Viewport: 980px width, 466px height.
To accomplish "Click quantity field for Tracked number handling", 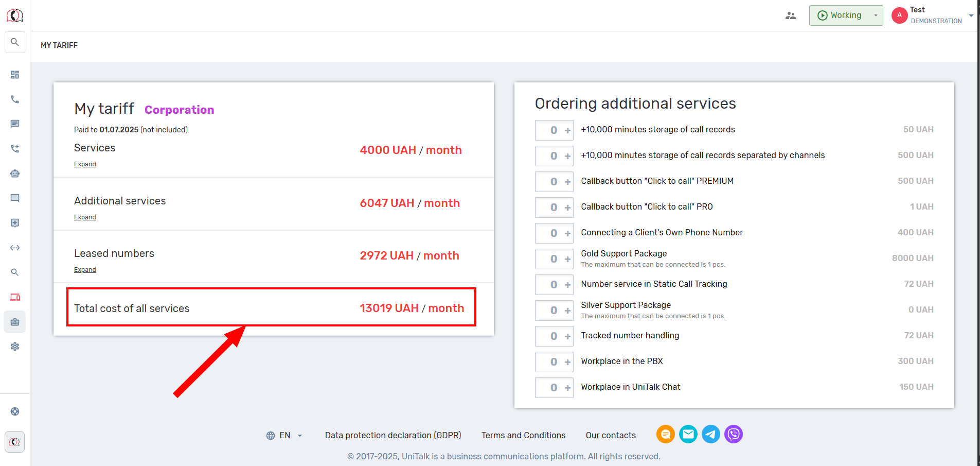I will [553, 336].
